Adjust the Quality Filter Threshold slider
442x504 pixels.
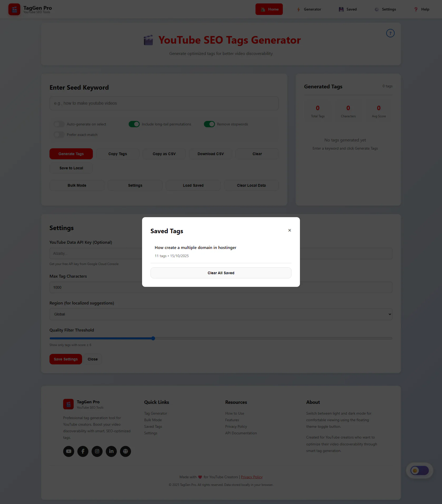click(153, 338)
